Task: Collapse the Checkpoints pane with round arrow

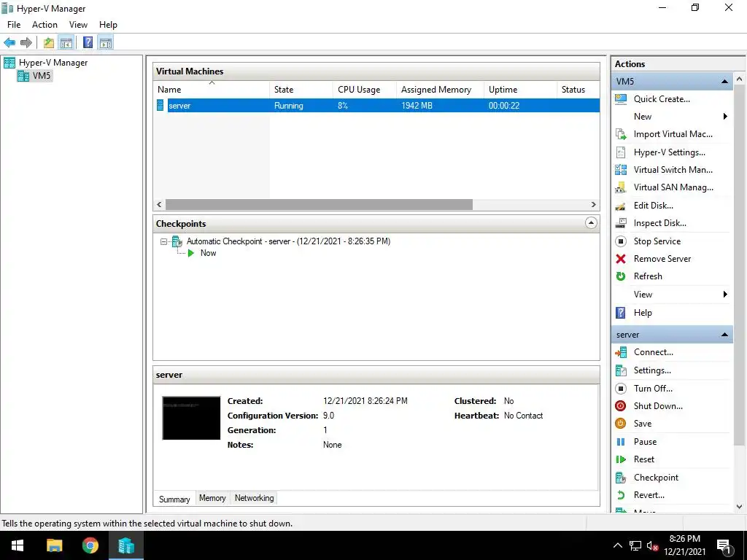Action: pyautogui.click(x=591, y=223)
